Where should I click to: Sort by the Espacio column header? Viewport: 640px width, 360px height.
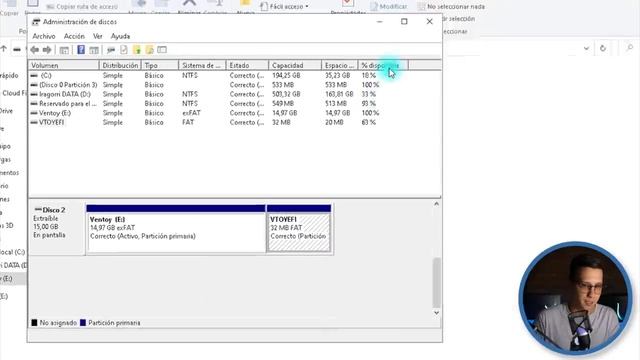point(340,65)
